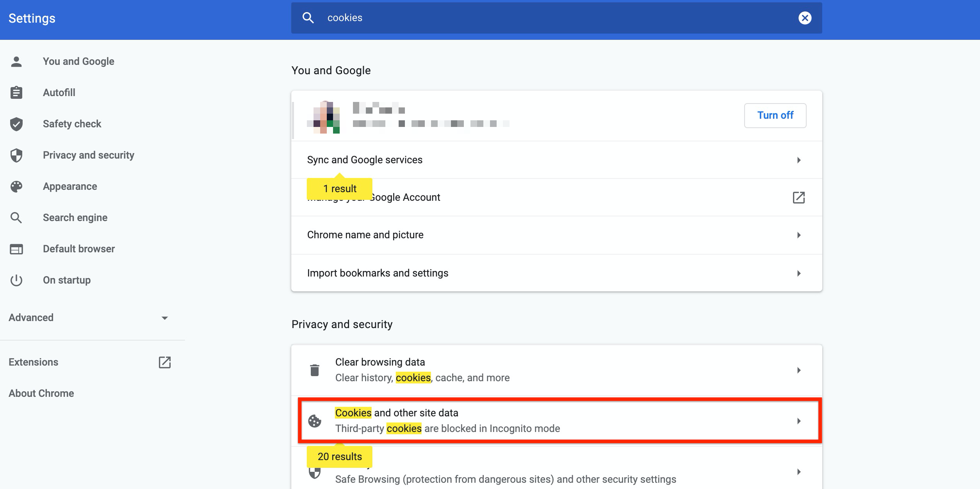Click the On startup power icon
Viewport: 980px width, 489px height.
pos(16,280)
